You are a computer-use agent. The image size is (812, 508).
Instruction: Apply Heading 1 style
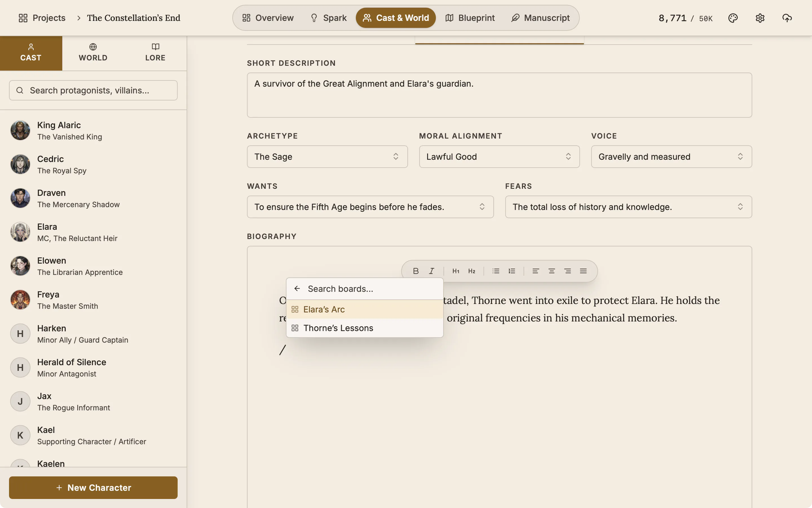coord(456,271)
